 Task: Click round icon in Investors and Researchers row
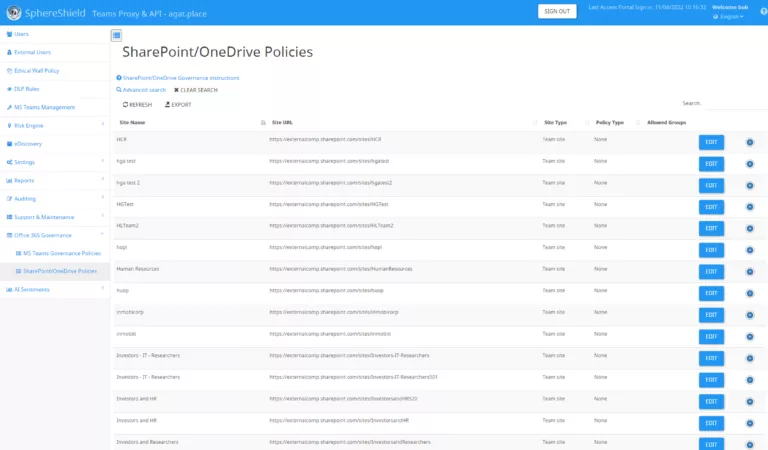[750, 445]
